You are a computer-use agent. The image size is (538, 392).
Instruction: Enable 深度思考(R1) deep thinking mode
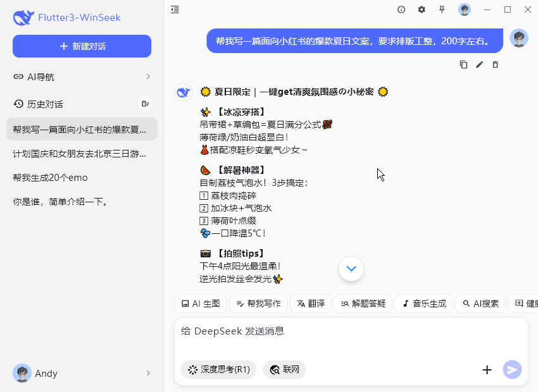[218, 370]
